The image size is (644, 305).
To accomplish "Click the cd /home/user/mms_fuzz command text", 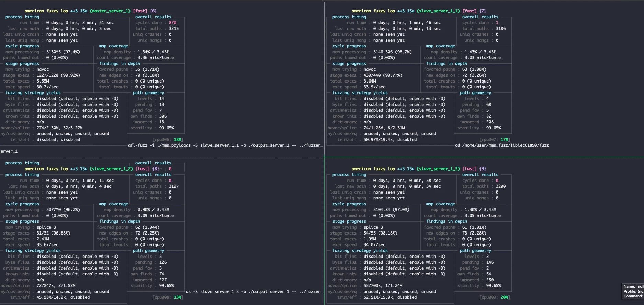I will coord(502,145).
